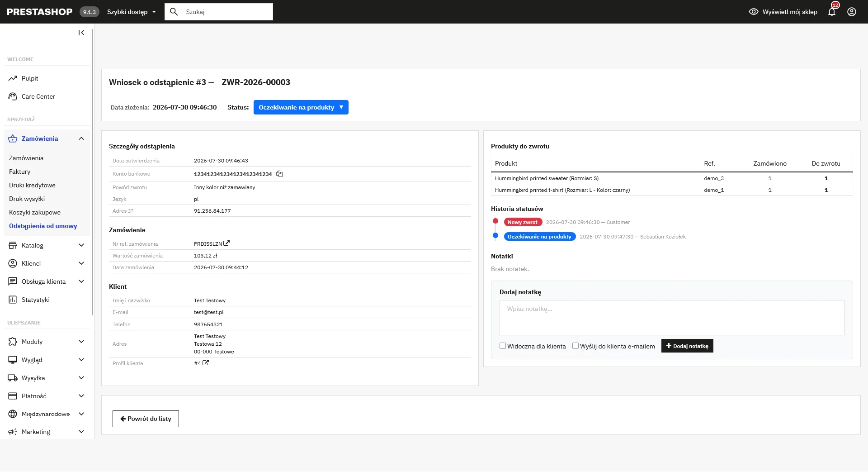Open the Faktury submenu item
Viewport: 868px width, 472px height.
[20, 172]
